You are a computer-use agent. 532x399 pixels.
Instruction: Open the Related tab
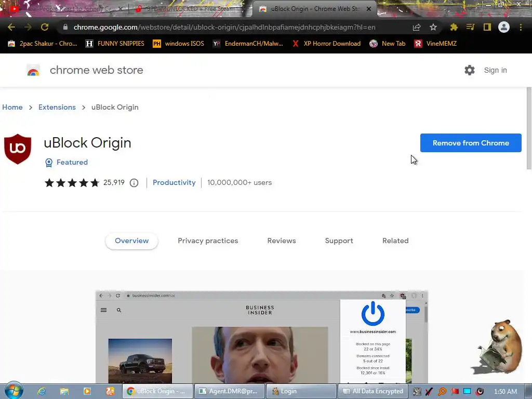395,241
